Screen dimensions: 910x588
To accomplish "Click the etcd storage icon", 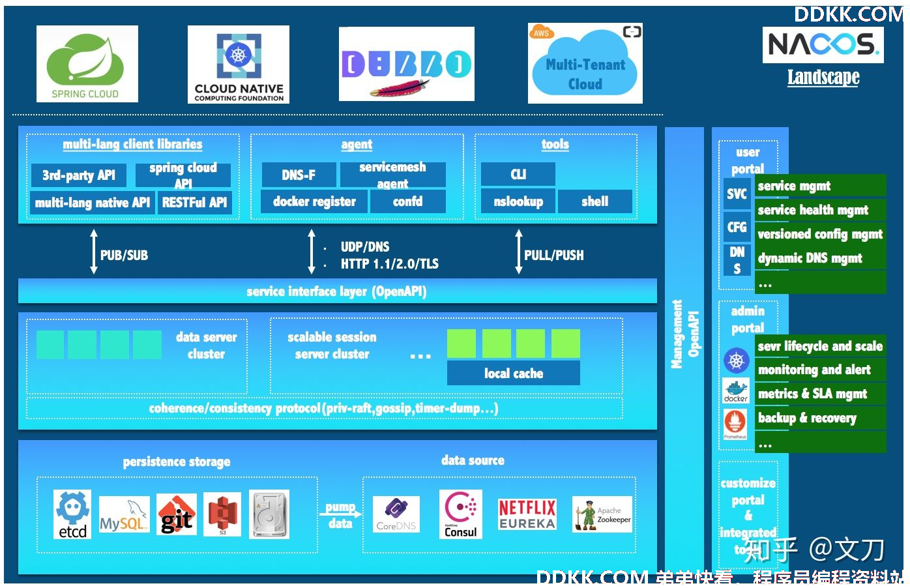I will pos(72,514).
